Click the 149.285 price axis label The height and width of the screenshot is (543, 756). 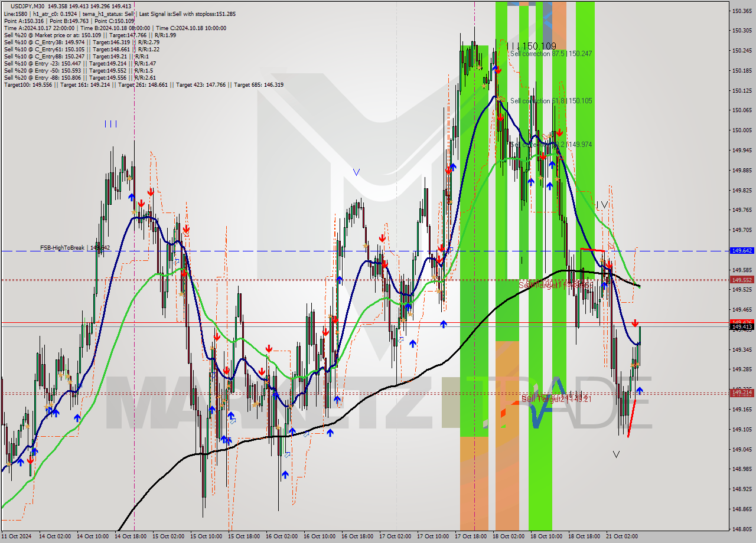click(x=742, y=369)
